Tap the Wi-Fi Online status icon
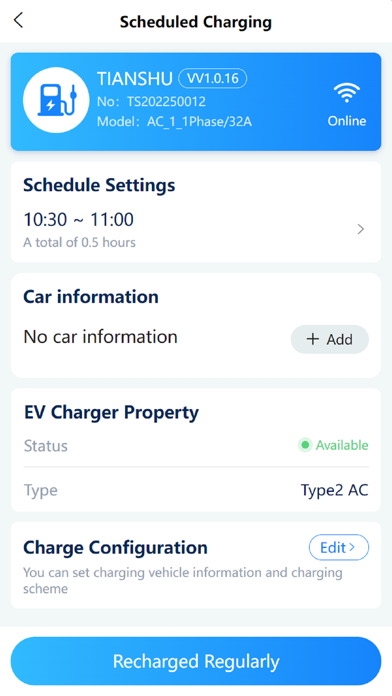 (x=347, y=93)
